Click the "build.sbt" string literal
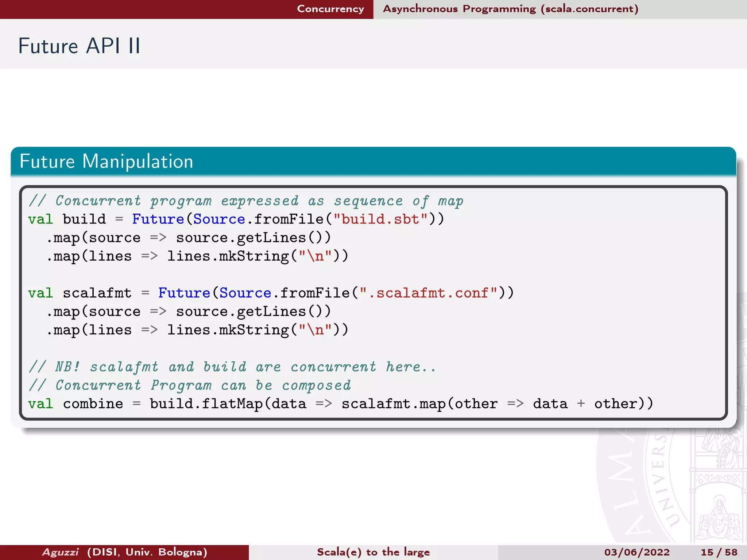747x560 pixels. pos(380,219)
